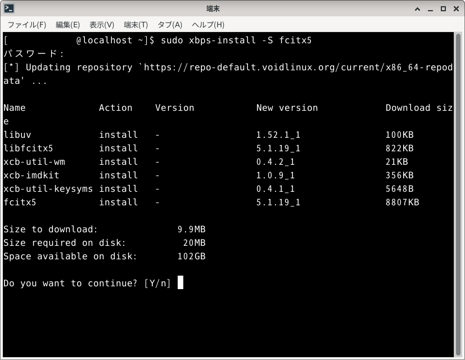Click the 'xcb-util-wm' package name
The image size is (465, 360).
[x=34, y=162]
